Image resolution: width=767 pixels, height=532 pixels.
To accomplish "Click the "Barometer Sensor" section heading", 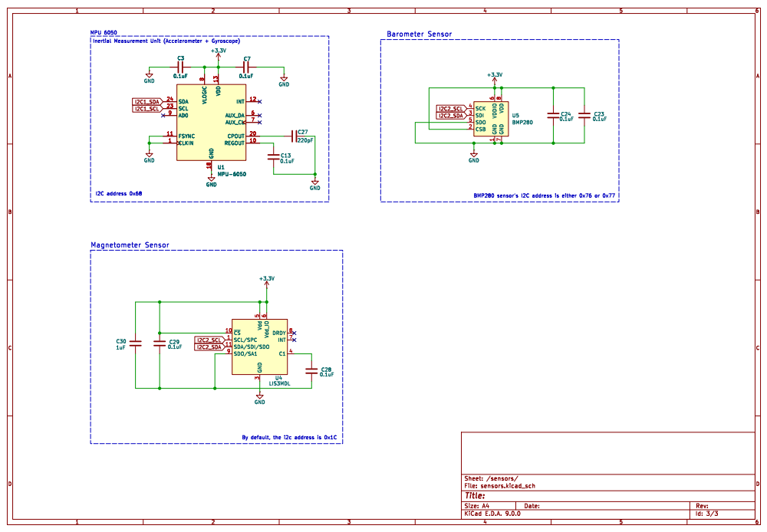I will click(x=419, y=34).
